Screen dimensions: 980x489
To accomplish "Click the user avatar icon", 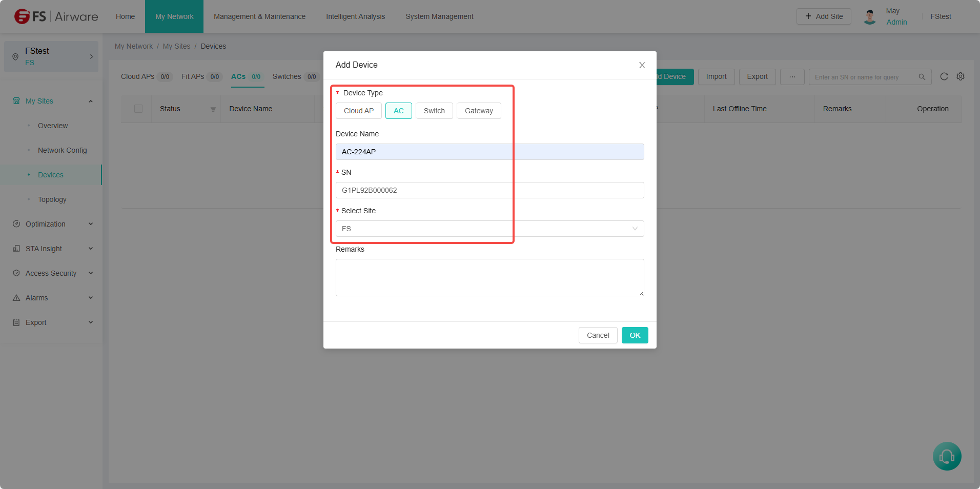I will pyautogui.click(x=870, y=16).
